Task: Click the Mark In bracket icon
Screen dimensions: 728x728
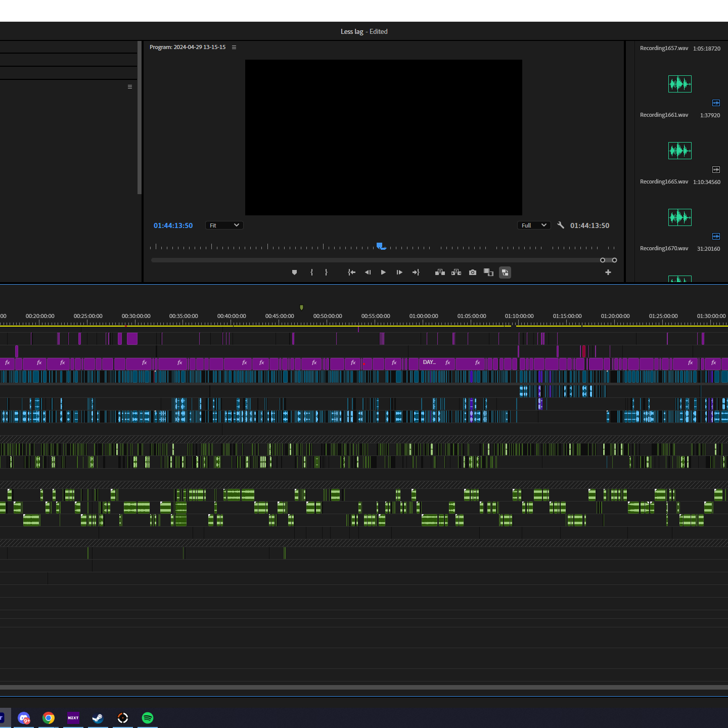Action: (x=311, y=272)
